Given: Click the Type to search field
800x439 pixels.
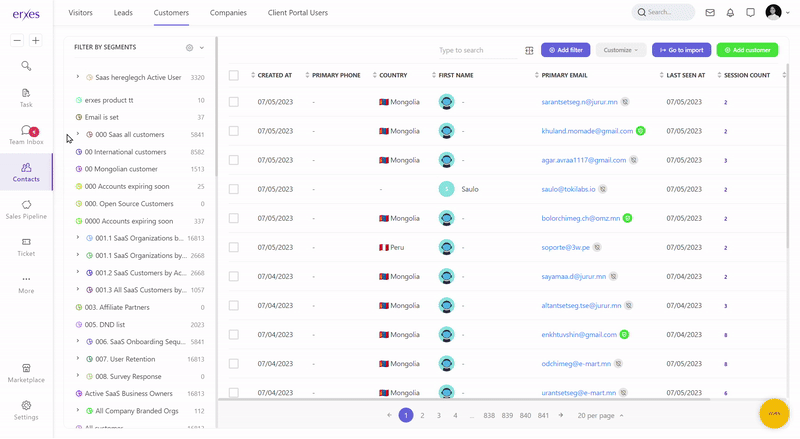Looking at the screenshot, I should pyautogui.click(x=477, y=50).
